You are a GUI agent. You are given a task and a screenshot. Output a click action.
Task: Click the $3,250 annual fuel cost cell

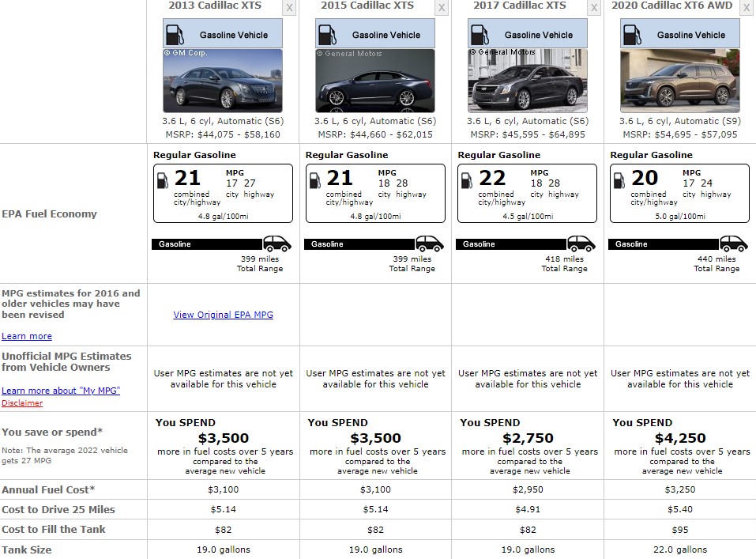[680, 489]
